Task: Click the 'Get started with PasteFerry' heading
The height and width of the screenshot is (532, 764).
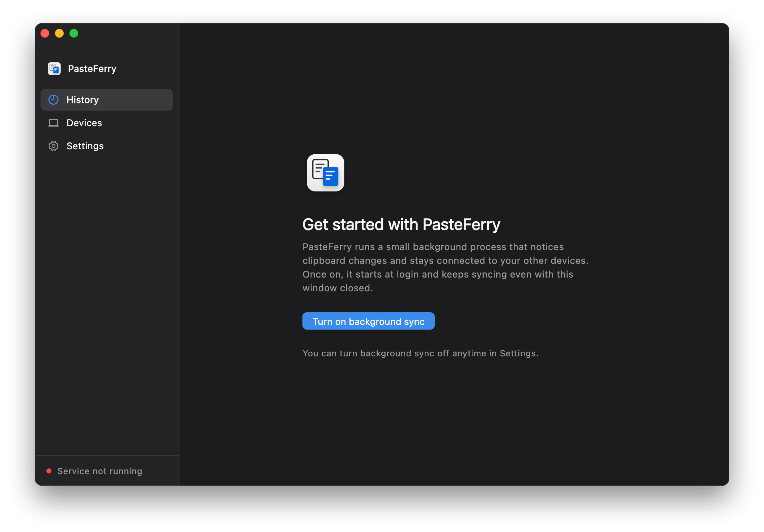Action: (402, 224)
